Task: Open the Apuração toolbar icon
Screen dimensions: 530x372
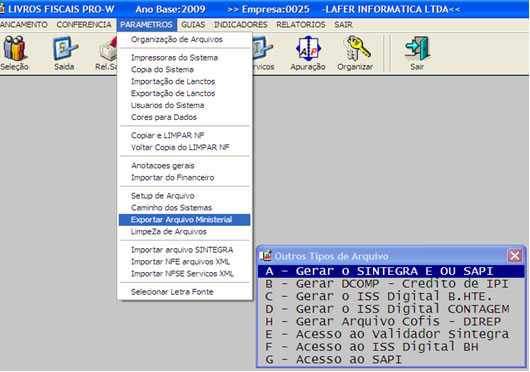Action: (x=308, y=49)
